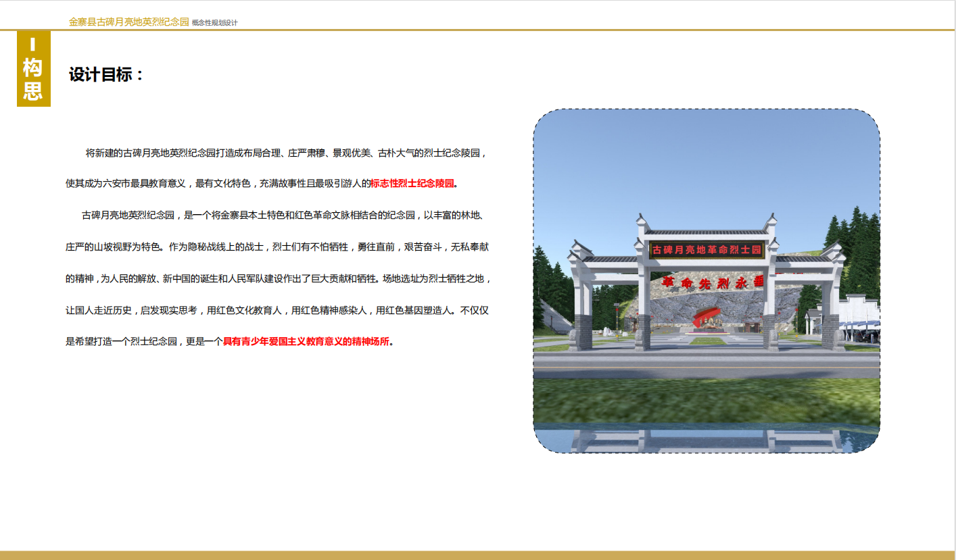The height and width of the screenshot is (560, 956).
Task: Click the red text 标志性烈士纪念陵园
Action: [412, 183]
